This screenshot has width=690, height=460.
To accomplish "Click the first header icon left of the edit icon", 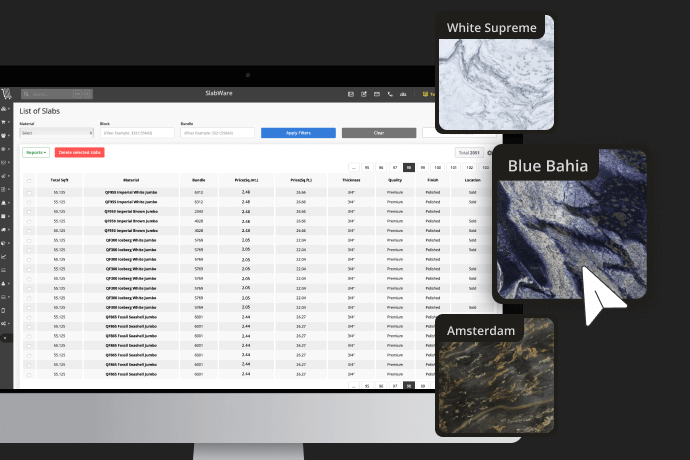I will [x=350, y=94].
